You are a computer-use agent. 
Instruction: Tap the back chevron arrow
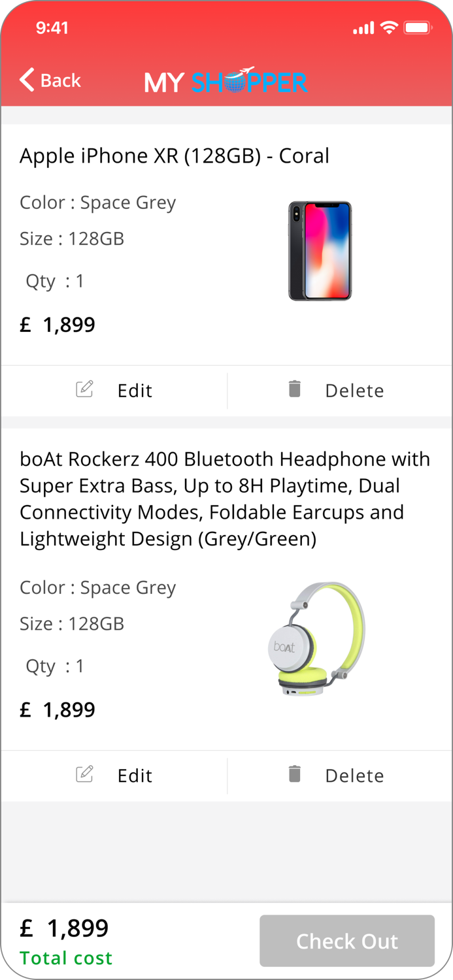point(25,80)
